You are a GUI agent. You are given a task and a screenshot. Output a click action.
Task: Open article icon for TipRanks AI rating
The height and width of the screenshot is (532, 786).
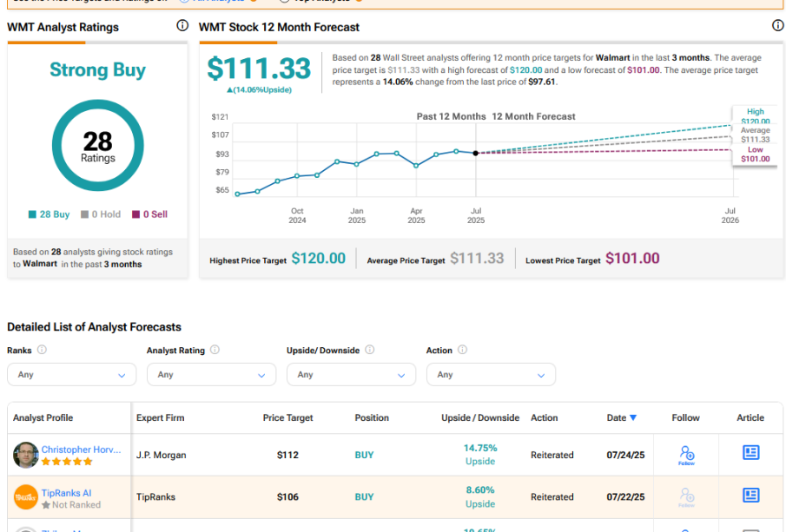point(750,495)
